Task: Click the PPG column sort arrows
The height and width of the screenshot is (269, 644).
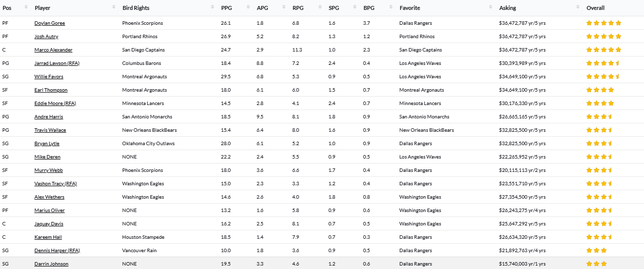Action: coord(248,8)
